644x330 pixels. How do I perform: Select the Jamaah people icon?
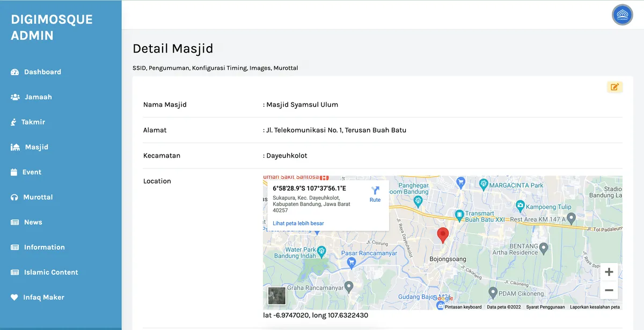point(15,97)
